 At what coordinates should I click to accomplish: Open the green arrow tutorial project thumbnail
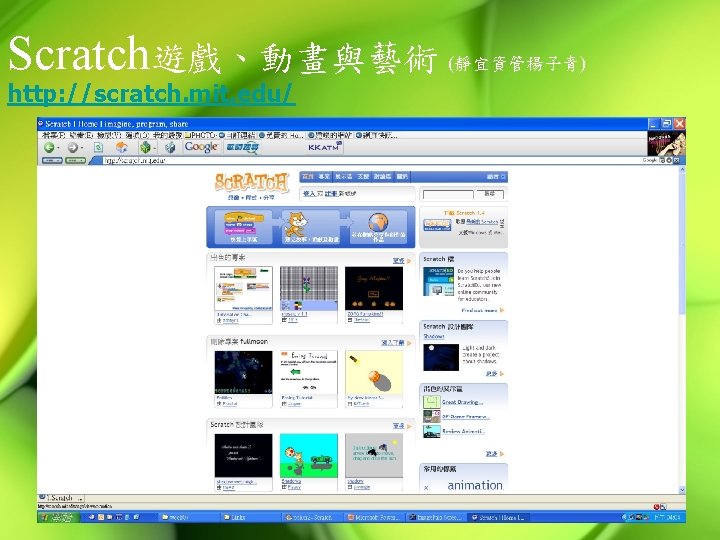(309, 372)
